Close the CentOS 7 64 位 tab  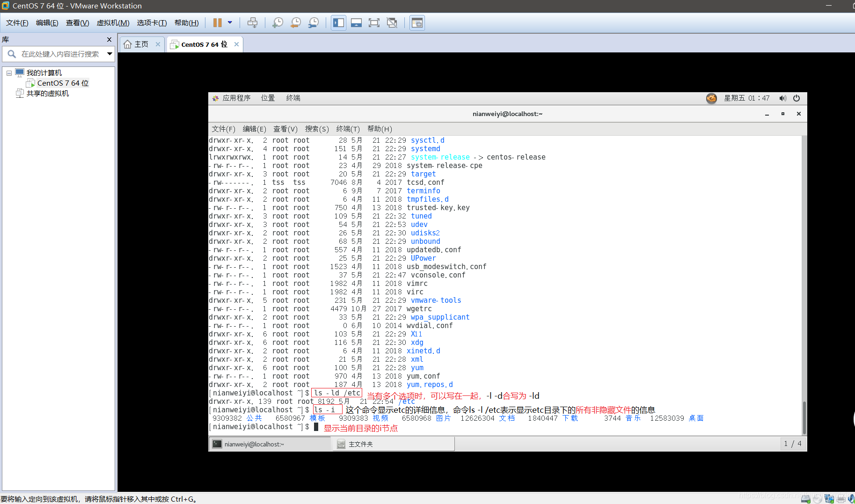236,44
